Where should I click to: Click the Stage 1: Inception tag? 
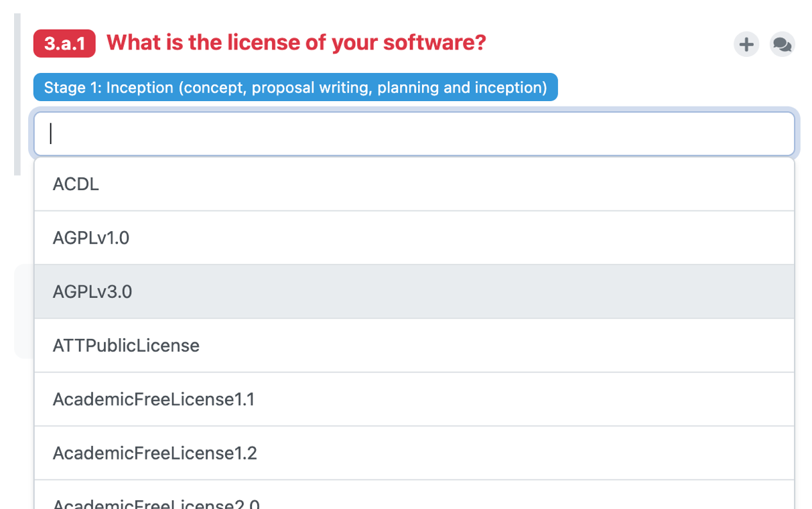coord(295,87)
